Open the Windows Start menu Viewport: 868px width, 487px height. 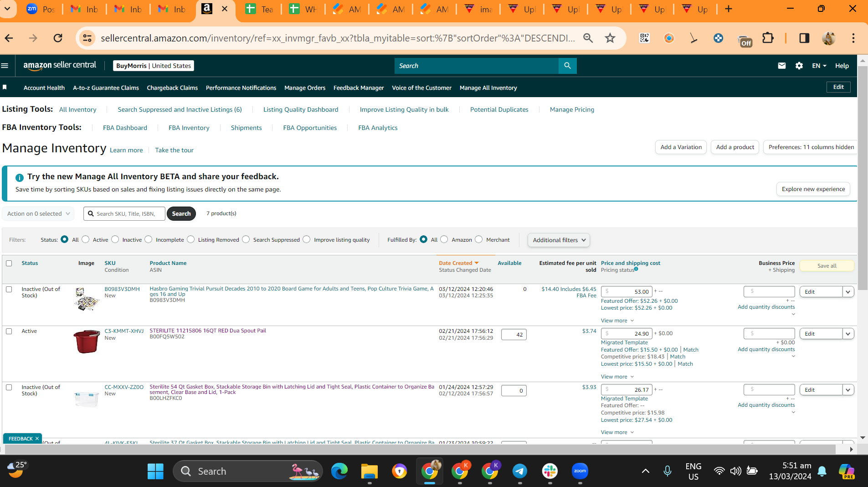(155, 471)
